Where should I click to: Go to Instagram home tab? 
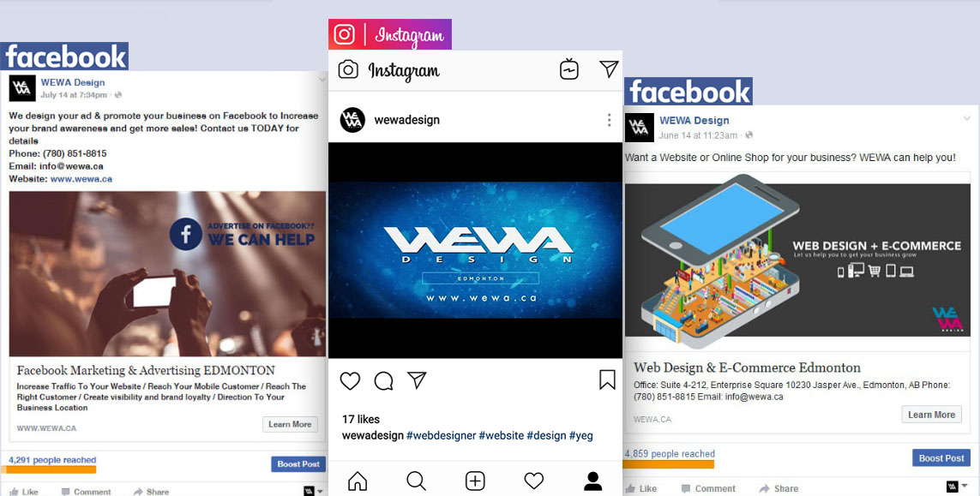tap(358, 481)
